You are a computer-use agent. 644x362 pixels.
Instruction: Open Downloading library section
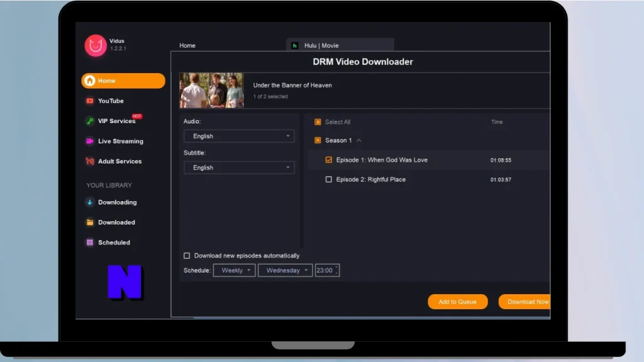[118, 202]
